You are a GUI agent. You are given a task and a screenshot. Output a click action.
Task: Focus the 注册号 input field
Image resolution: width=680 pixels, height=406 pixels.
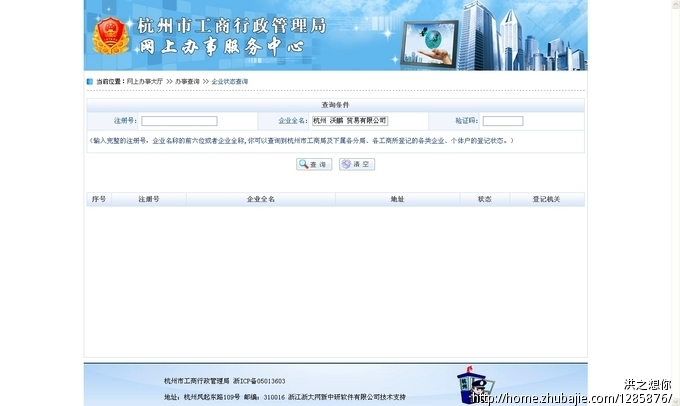(179, 121)
